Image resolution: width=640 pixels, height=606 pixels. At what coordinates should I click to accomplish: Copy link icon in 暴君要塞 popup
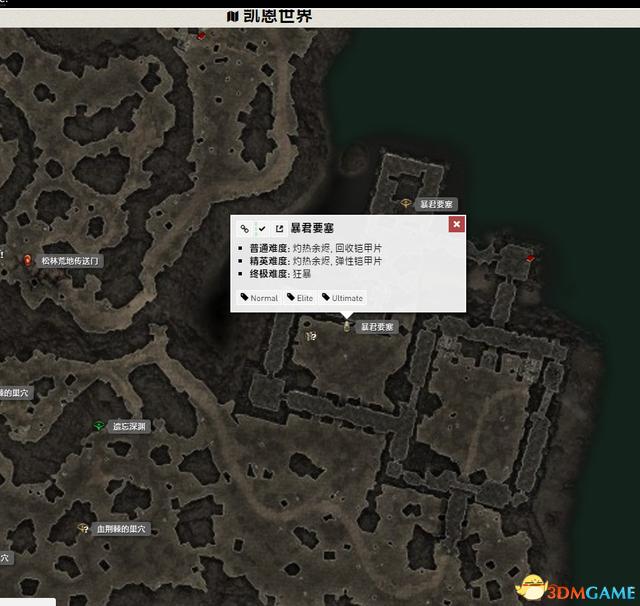244,229
